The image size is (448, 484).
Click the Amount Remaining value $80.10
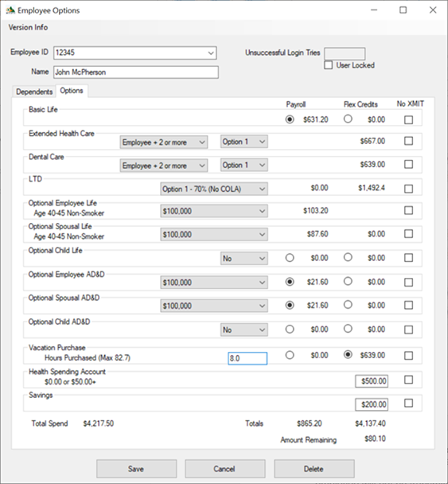pos(375,439)
